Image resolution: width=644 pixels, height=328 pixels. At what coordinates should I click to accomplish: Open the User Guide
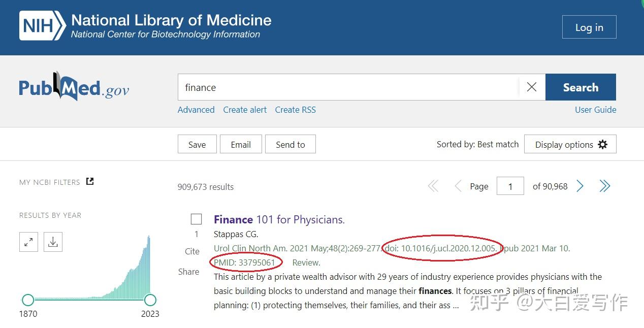click(595, 110)
